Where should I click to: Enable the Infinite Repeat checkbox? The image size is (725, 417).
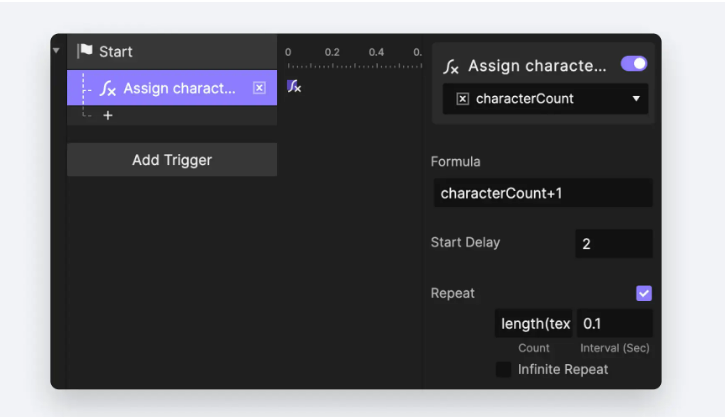coord(504,369)
